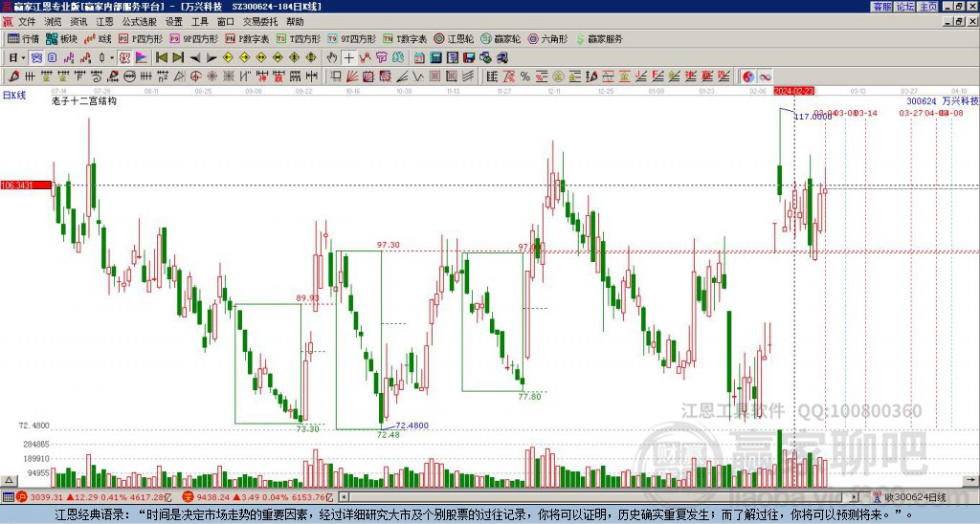Select the angle line tool
980x524 pixels.
coord(401,76)
